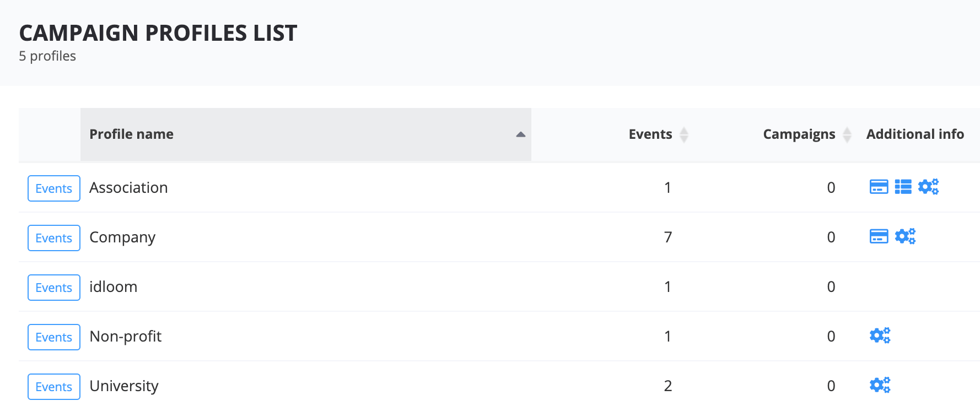Click the list icon in Association row
Screen dimensions: 980x406
pyautogui.click(x=903, y=187)
